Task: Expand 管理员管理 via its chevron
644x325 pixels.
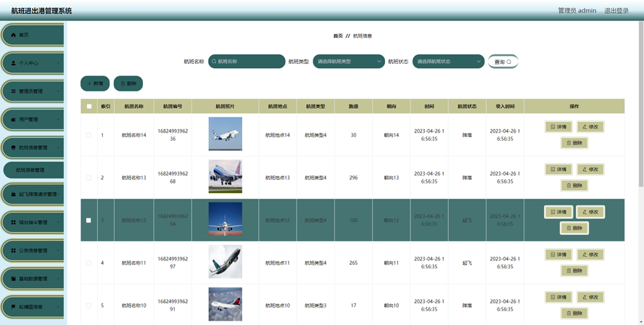Action: click(58, 91)
